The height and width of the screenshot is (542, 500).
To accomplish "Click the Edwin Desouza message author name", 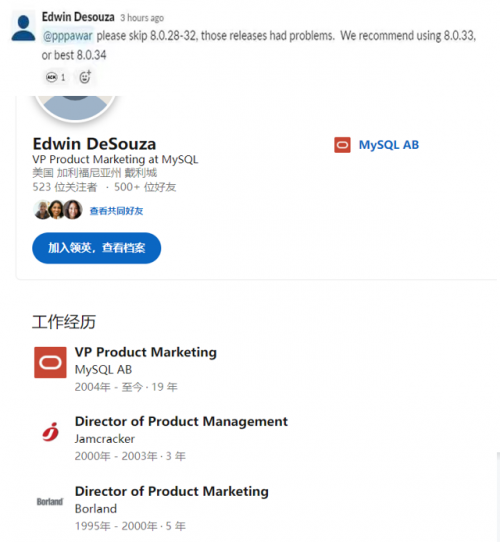I will (x=78, y=17).
